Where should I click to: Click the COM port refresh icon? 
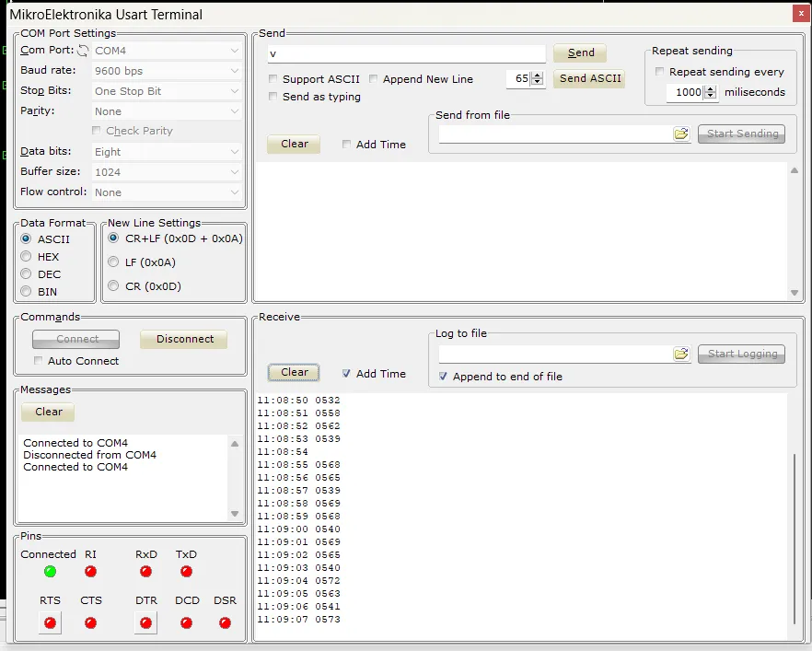pyautogui.click(x=83, y=51)
